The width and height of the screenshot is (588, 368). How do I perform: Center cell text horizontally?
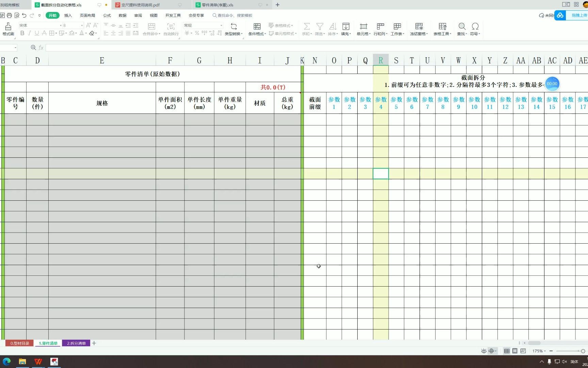pyautogui.click(x=113, y=33)
